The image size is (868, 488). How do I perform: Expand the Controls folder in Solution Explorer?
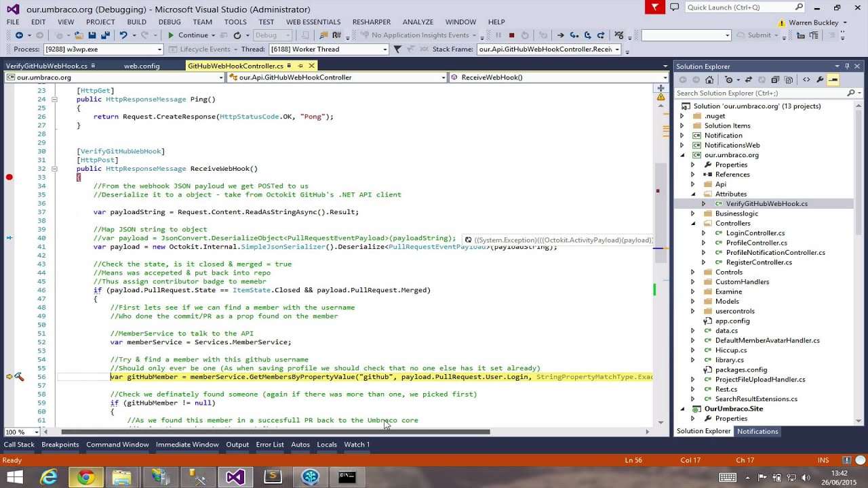point(692,272)
